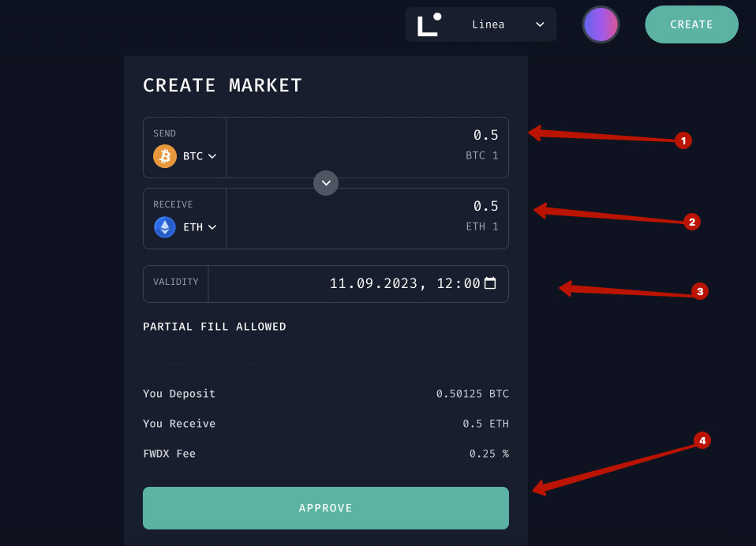Open the validity calendar picker icon
Image resolution: width=756 pixels, height=546 pixels.
pyautogui.click(x=490, y=283)
